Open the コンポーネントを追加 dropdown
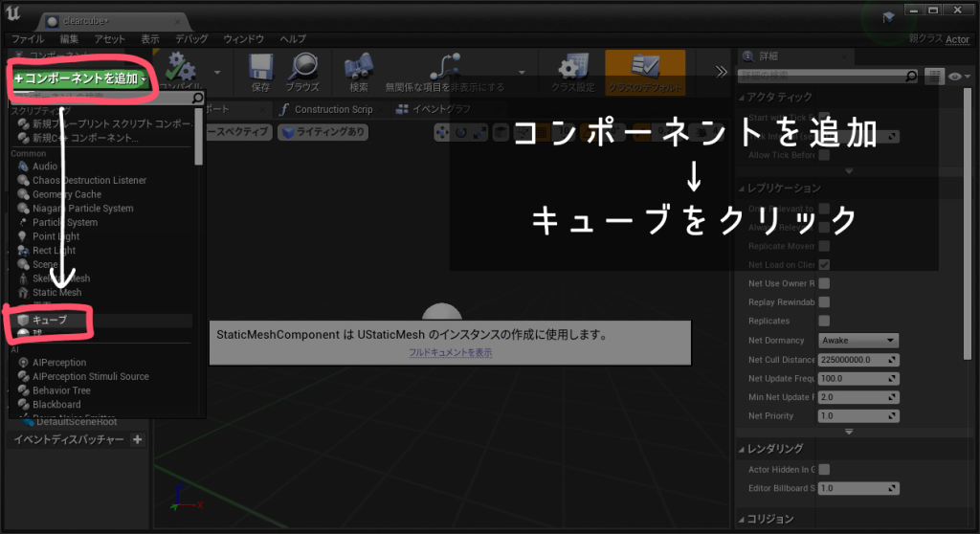 (x=80, y=78)
